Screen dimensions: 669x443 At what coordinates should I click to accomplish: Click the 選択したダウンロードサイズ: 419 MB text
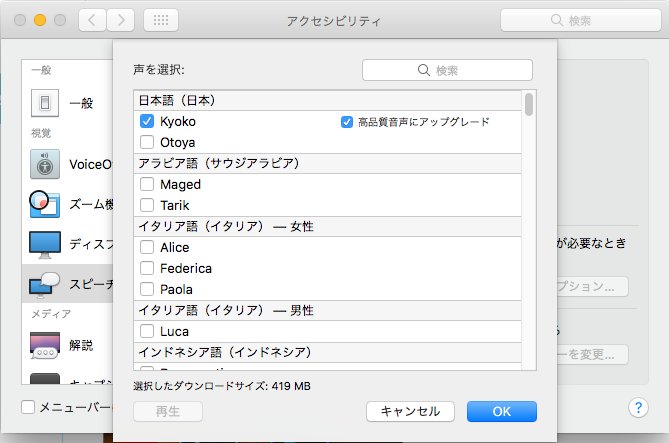tap(222, 386)
